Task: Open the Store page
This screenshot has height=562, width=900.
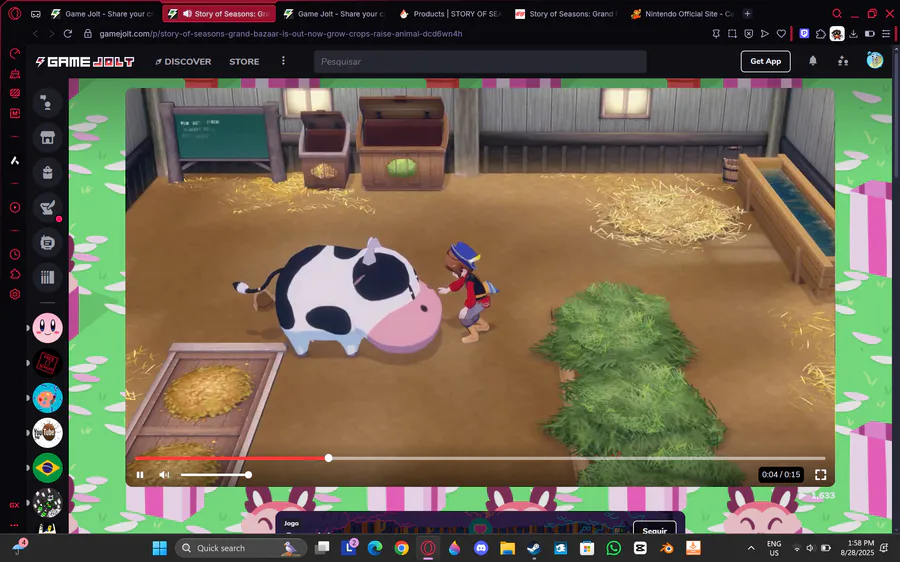Action: pyautogui.click(x=244, y=61)
